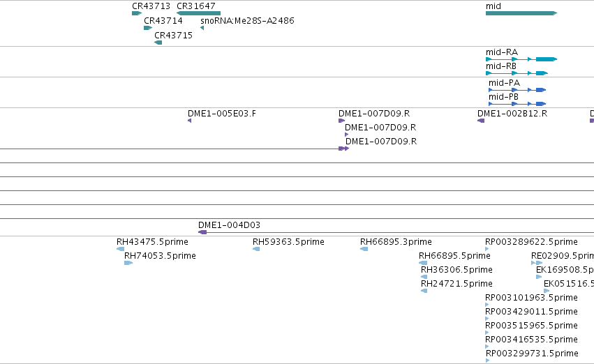Open the RH24721.5prime EST
The height and width of the screenshot is (364, 594).
[424, 291]
